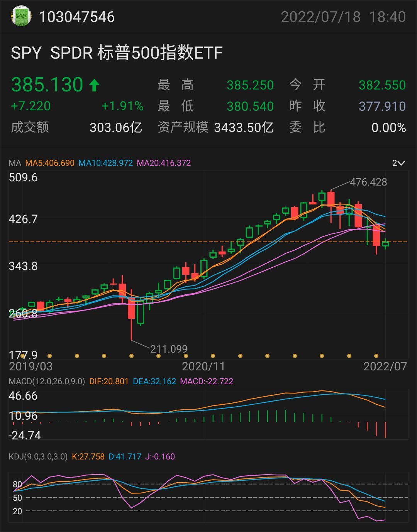Open the username 103047546 profile link
This screenshot has height=532, width=417.
click(77, 17)
